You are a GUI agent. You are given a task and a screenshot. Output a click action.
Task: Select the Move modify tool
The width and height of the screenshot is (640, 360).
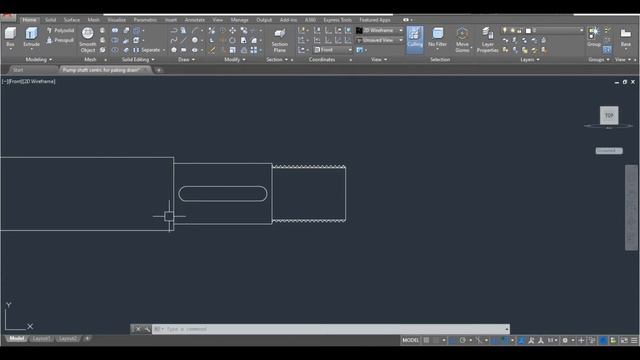232,31
